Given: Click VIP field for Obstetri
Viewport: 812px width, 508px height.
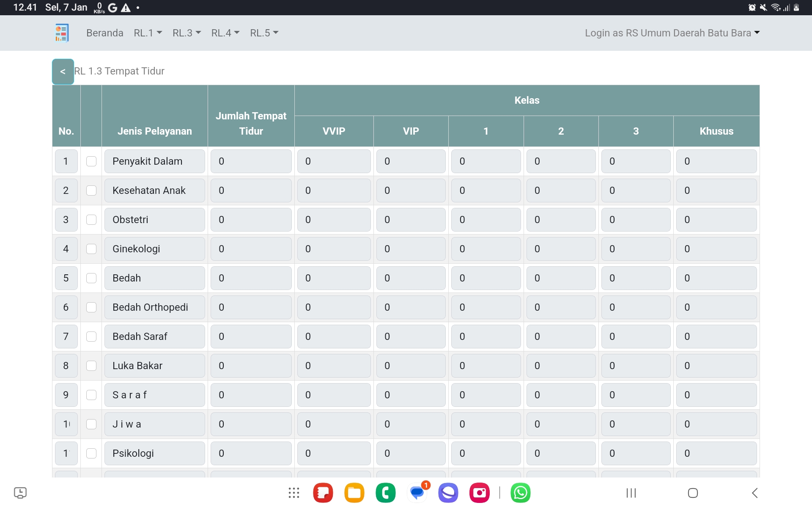Looking at the screenshot, I should 411,220.
